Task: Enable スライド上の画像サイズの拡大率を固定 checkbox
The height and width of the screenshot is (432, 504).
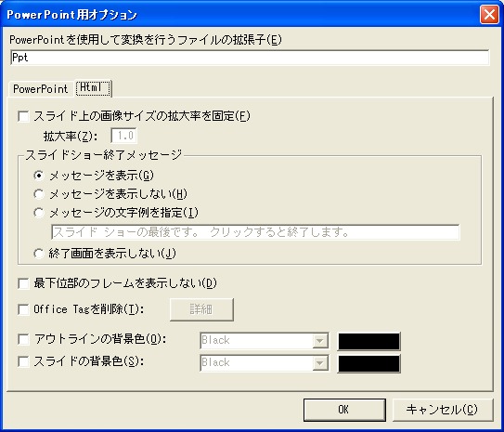Action: coord(23,116)
